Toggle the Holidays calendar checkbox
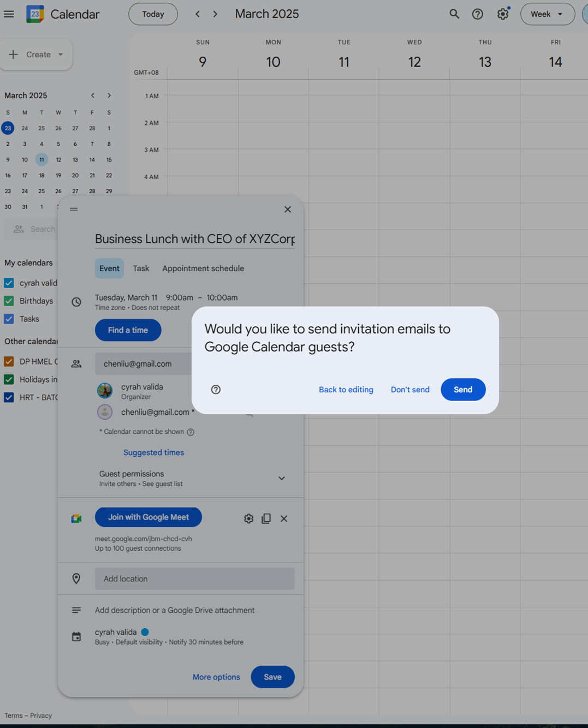 (x=9, y=379)
